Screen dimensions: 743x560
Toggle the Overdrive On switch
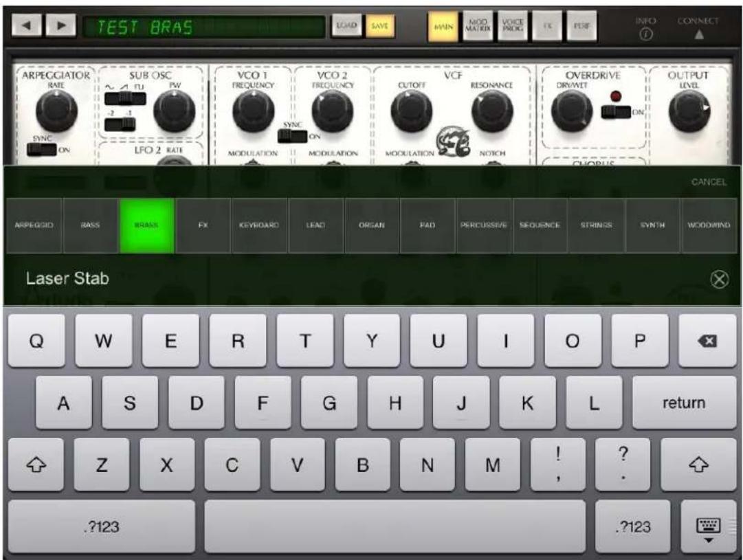tap(616, 112)
